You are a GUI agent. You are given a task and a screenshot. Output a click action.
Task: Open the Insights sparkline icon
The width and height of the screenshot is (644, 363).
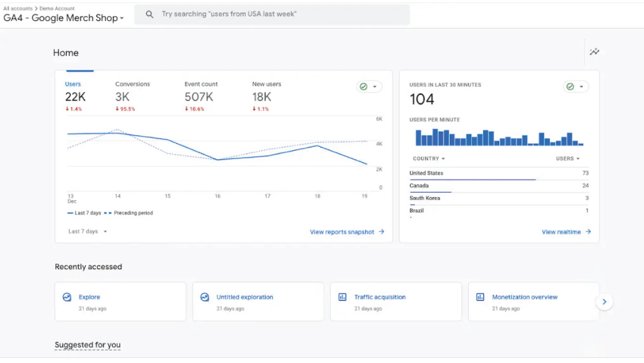click(594, 51)
